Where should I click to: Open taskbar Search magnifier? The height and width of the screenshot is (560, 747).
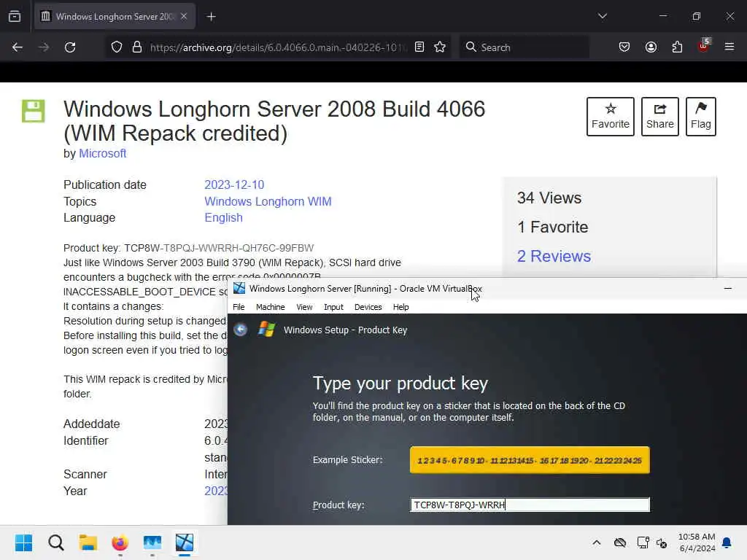pos(55,542)
